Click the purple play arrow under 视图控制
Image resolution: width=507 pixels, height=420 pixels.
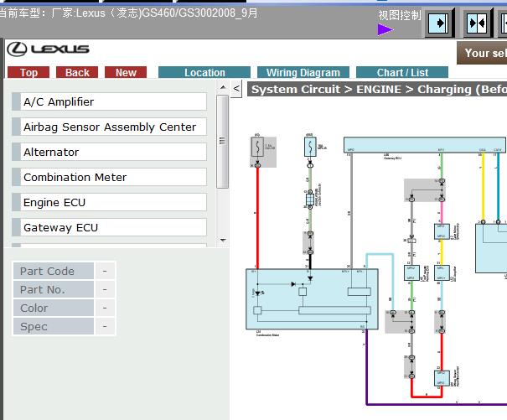point(385,30)
